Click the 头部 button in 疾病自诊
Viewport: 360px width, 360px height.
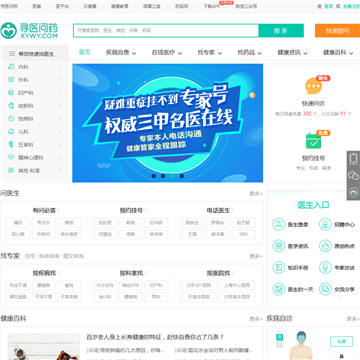[x=341, y=342]
